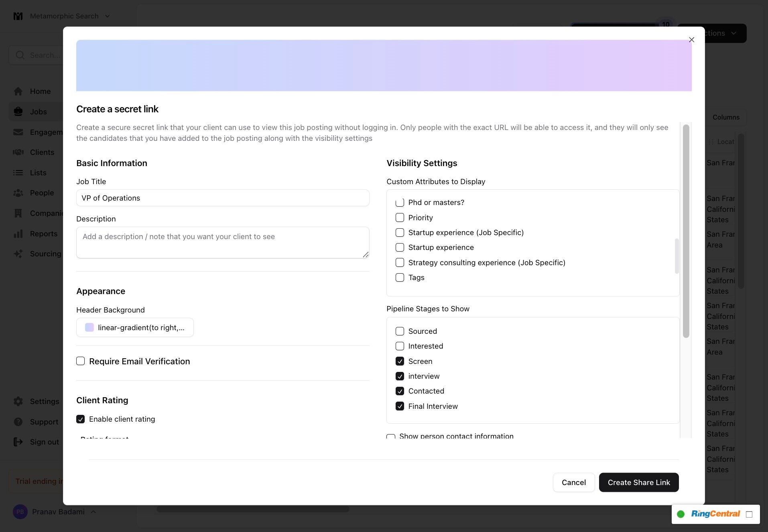Viewport: 768px width, 532px height.
Task: Click the Metamorphic Search logo icon
Action: 18,16
